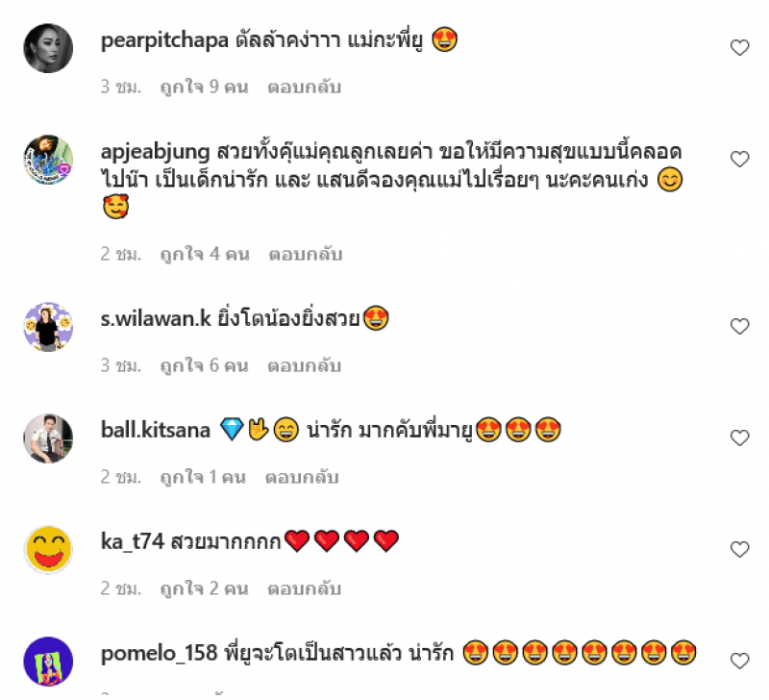Open apjeabjung's avatar thumbnail
Viewport: 769px width, 700px height.
pos(48,160)
